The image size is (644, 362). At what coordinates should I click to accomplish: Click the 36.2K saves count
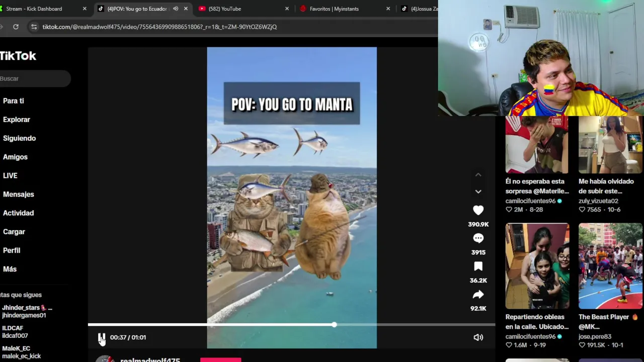point(478,281)
